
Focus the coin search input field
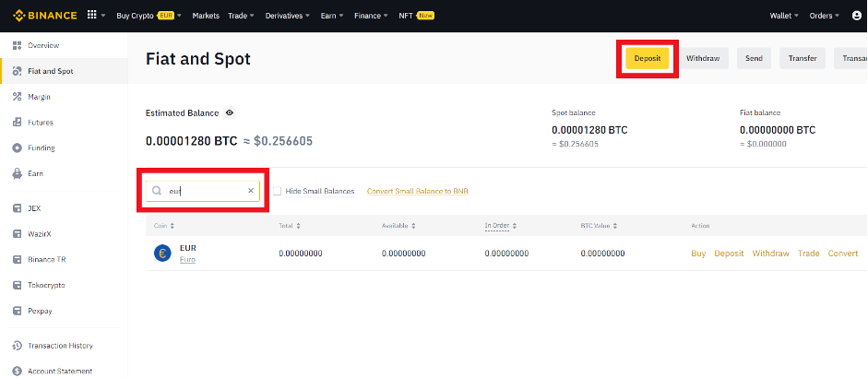click(x=203, y=191)
